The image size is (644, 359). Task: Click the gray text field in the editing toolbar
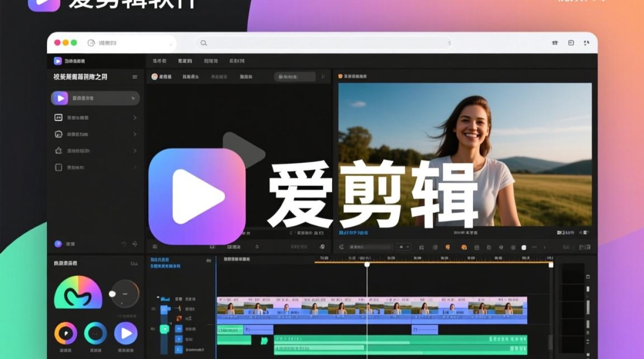(x=369, y=247)
